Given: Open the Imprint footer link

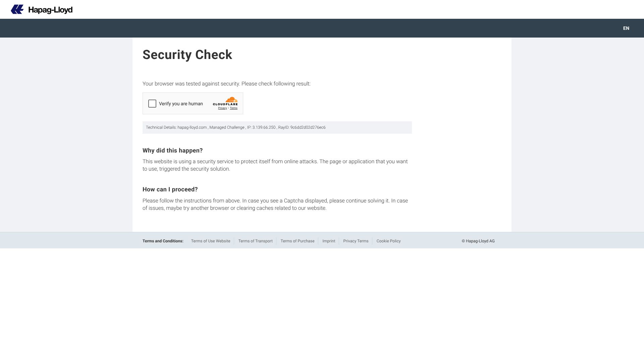Looking at the screenshot, I should pos(329,241).
